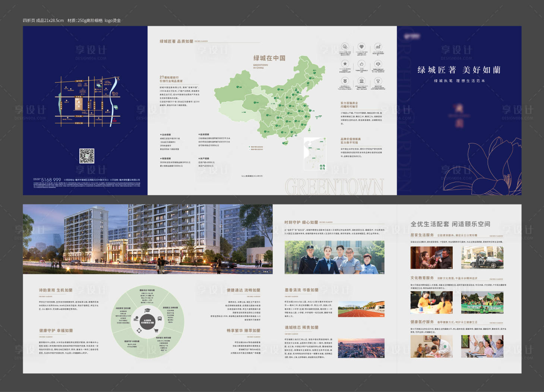
Task: Click the medical cross flower icon in the wheel
Action: (139, 331)
